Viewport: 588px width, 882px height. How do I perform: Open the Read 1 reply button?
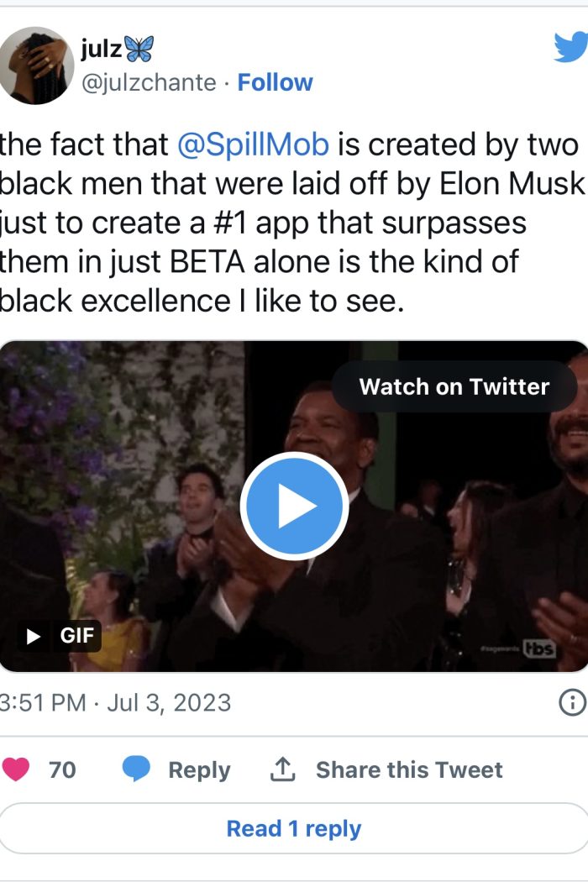pos(294,829)
